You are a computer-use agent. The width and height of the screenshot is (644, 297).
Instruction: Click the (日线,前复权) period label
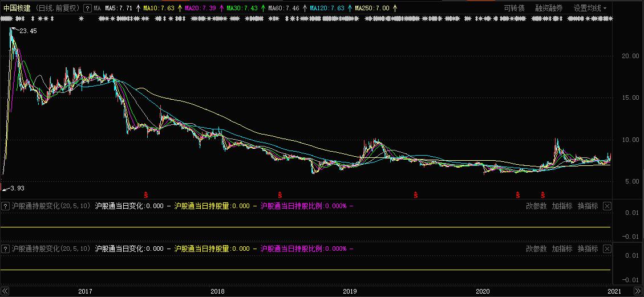click(57, 8)
